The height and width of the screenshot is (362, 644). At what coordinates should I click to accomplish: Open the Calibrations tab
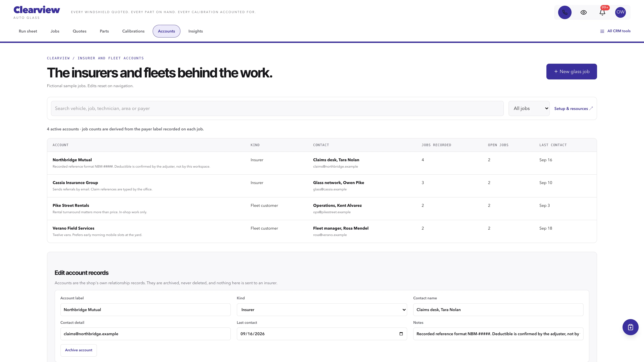133,31
